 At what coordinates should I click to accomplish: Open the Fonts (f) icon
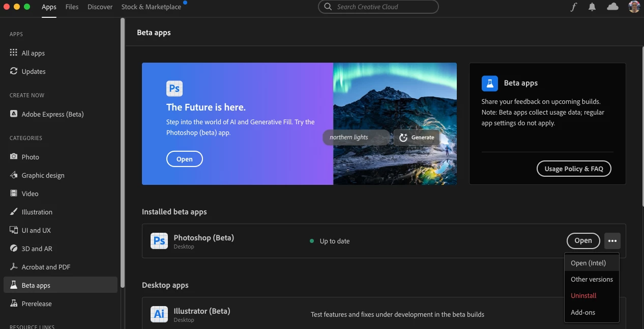pyautogui.click(x=573, y=7)
